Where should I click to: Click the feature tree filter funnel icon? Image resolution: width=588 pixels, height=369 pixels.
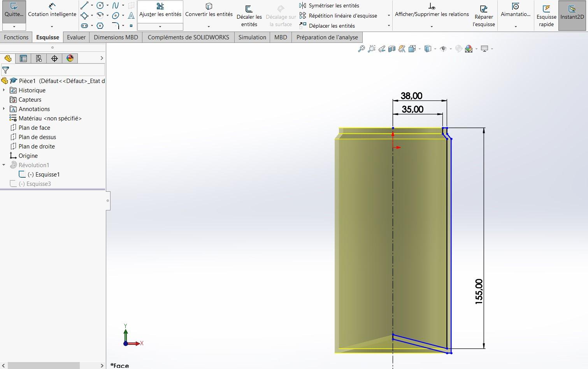click(x=5, y=70)
